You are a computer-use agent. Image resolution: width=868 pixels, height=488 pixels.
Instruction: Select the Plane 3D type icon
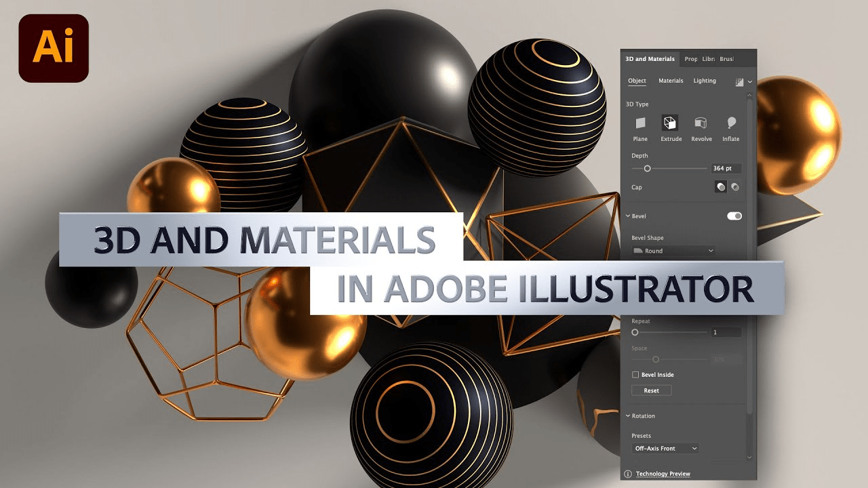pos(640,123)
